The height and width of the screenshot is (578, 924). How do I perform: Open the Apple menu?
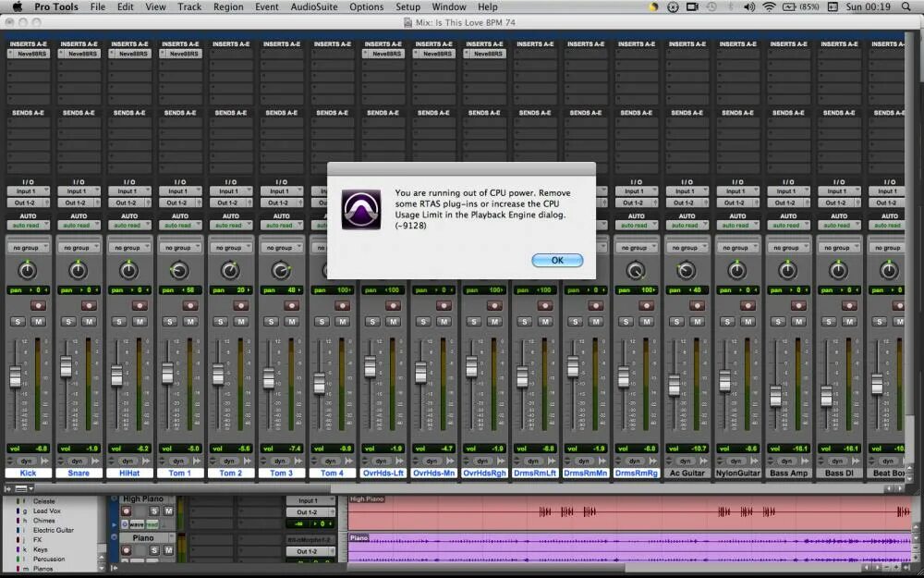click(x=17, y=7)
